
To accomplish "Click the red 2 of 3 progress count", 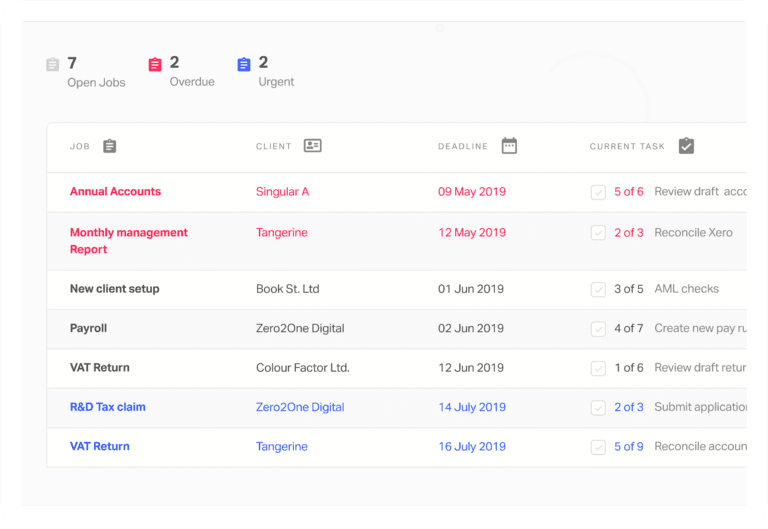I will pyautogui.click(x=629, y=233).
